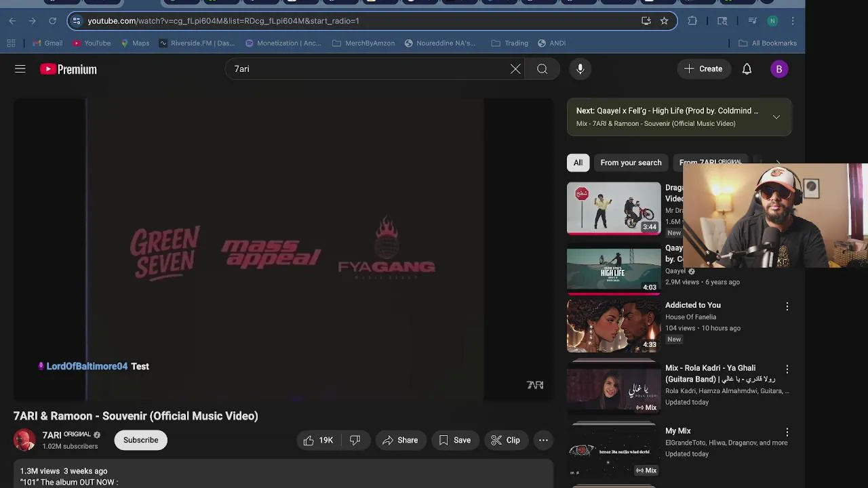Open the 7ARI ORIGINAL channel name link
Image resolution: width=868 pixels, height=488 pixels.
(66, 435)
